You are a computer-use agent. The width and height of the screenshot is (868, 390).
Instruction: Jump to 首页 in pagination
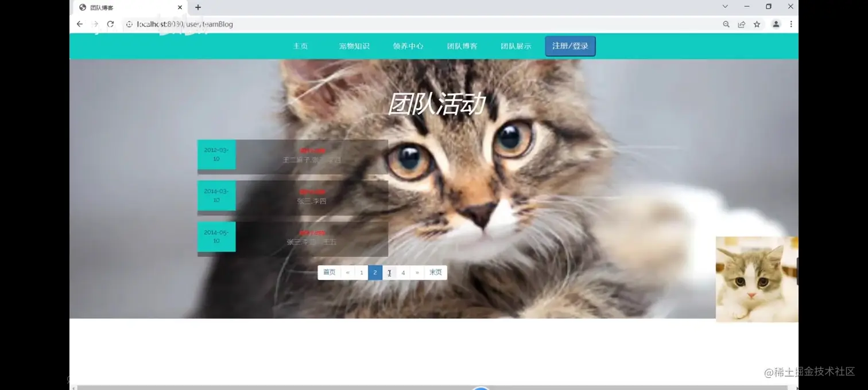tap(329, 272)
